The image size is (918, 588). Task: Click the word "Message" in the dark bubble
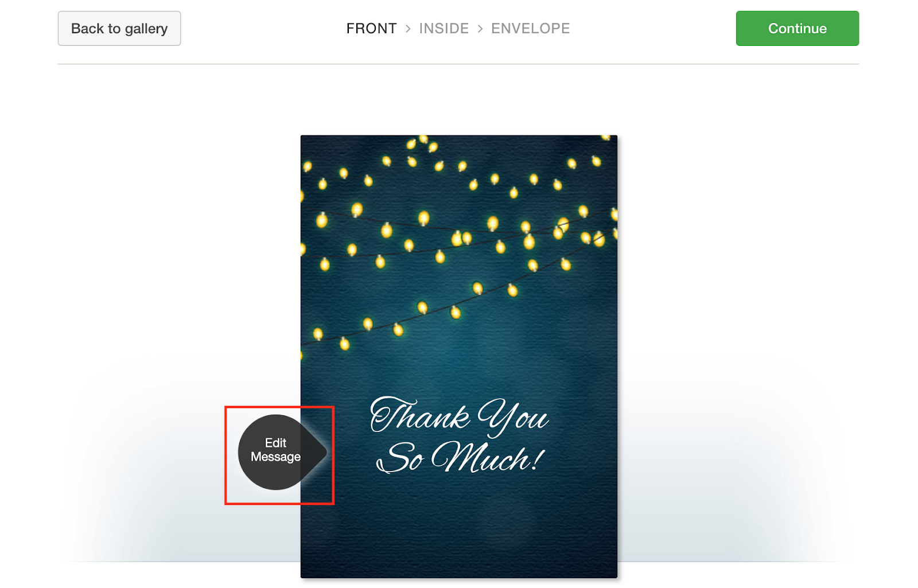click(x=275, y=457)
